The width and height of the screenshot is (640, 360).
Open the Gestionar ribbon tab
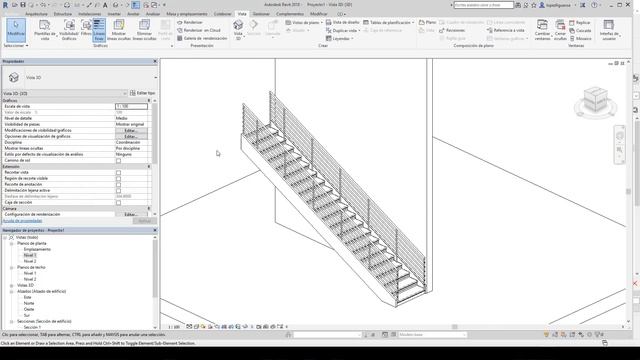(261, 14)
